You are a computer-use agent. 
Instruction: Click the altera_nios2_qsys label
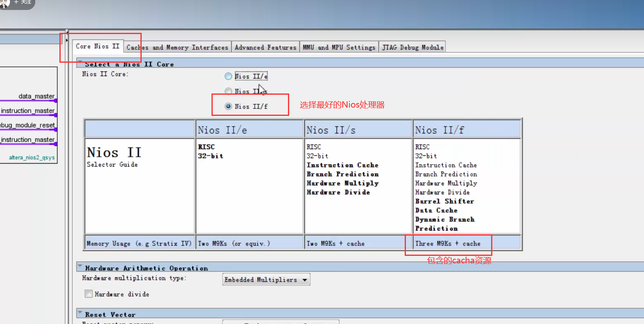point(32,158)
